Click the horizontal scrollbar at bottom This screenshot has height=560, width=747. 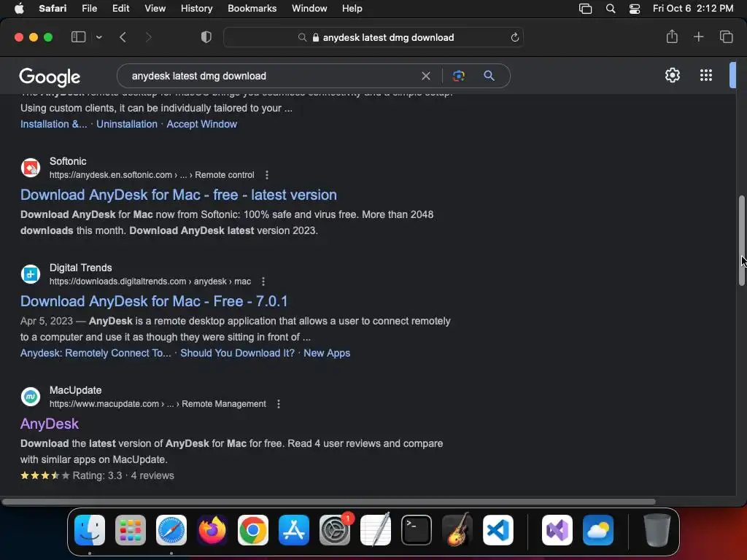point(329,502)
